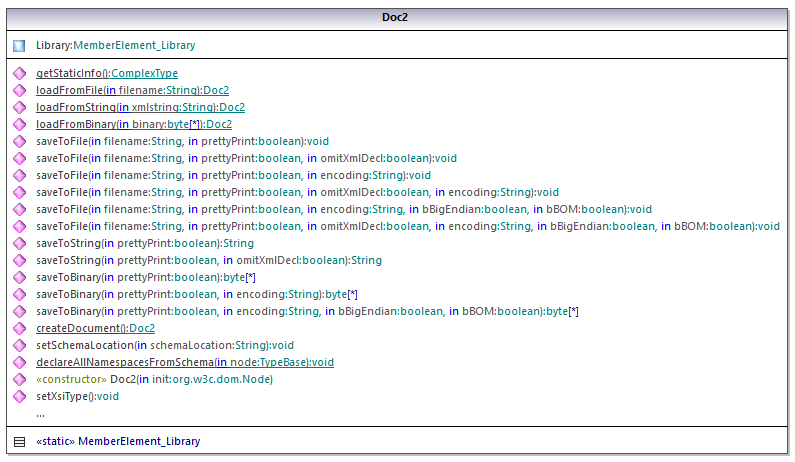This screenshot has width=795, height=462.
Task: Select the Doc2 class title header
Action: [x=396, y=17]
